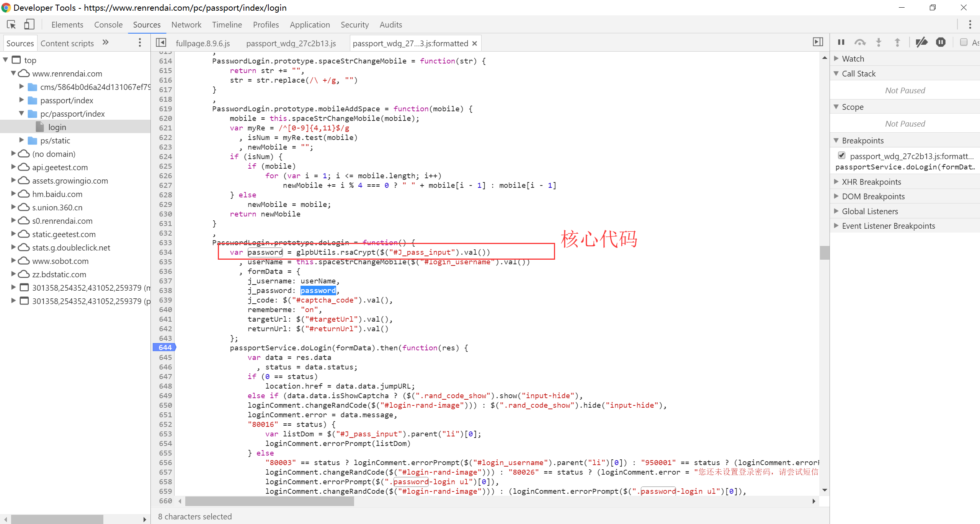
Task: Click the inspect element picker icon
Action: (x=11, y=25)
